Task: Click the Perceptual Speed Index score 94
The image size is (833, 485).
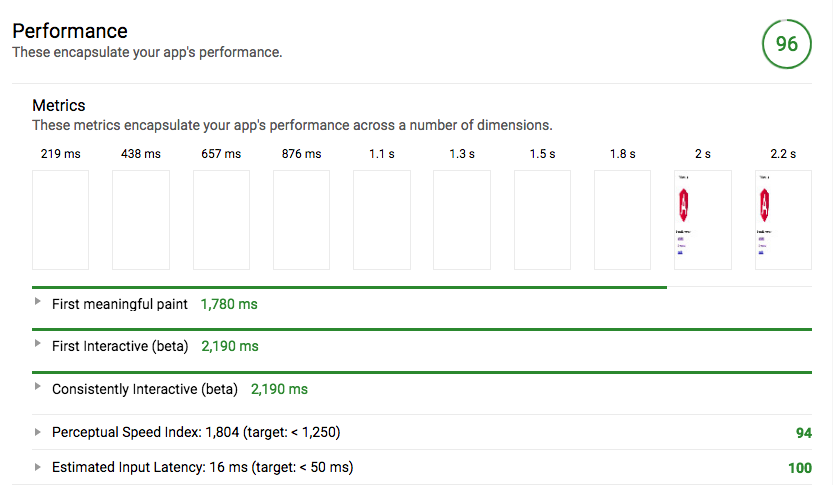Action: coord(803,433)
